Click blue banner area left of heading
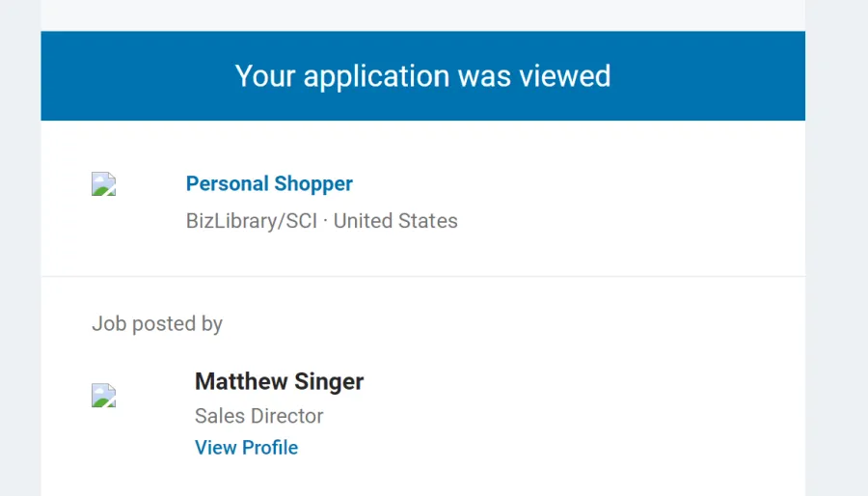The height and width of the screenshot is (496, 868). pyautogui.click(x=137, y=76)
